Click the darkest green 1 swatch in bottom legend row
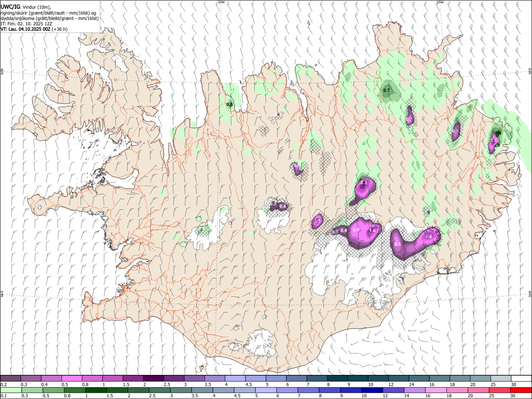The height and width of the screenshot is (399, 532). [x=96, y=390]
